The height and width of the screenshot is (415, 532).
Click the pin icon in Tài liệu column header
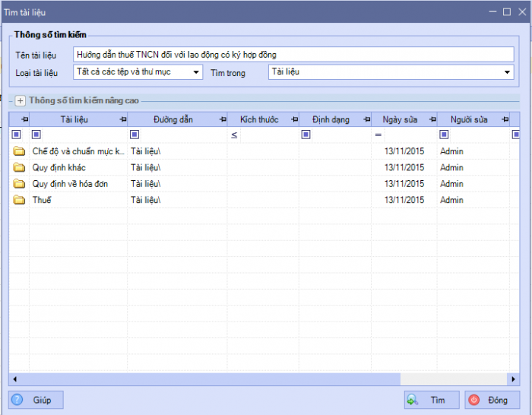(x=122, y=120)
